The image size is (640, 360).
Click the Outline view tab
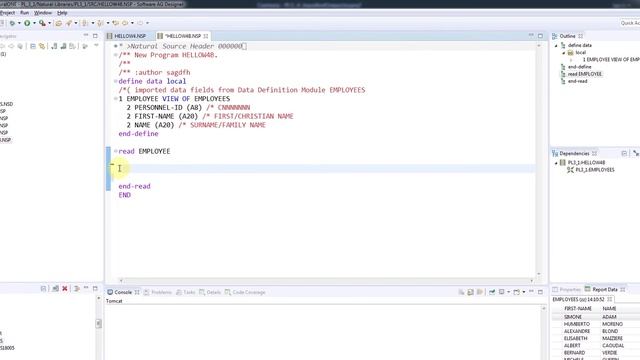click(567, 36)
